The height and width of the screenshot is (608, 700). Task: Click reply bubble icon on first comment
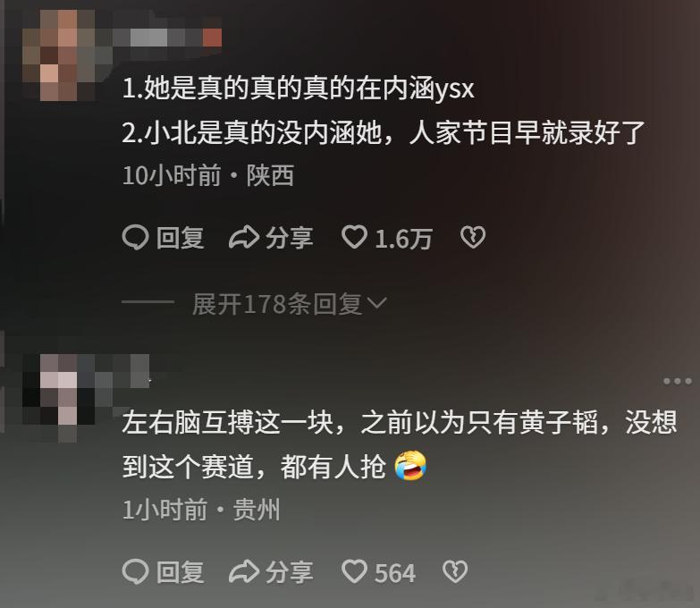coord(135,237)
